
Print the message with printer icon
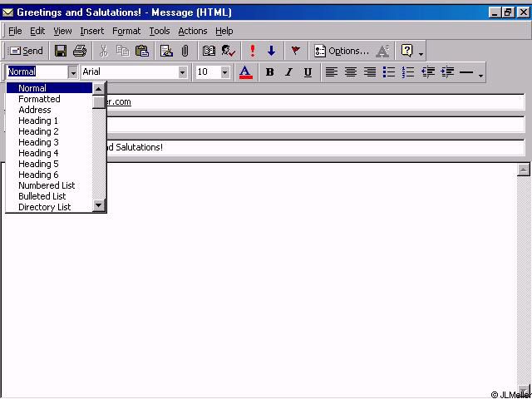coord(80,51)
